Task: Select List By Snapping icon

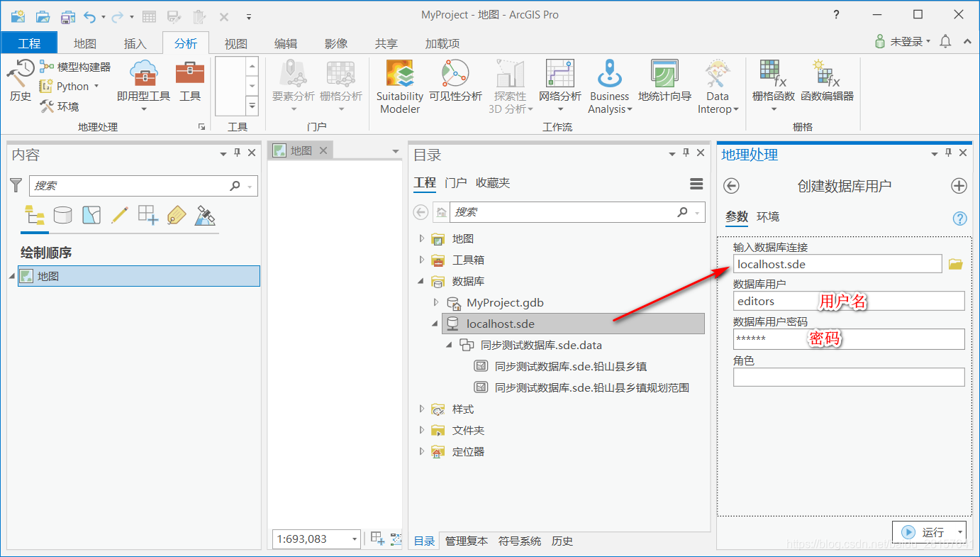Action: click(148, 215)
